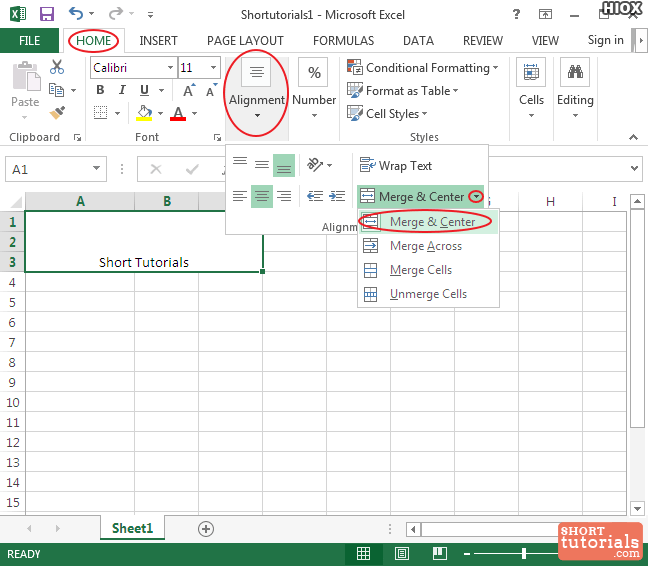648x566 pixels.
Task: Expand the Cell Styles dropdown
Action: (424, 114)
